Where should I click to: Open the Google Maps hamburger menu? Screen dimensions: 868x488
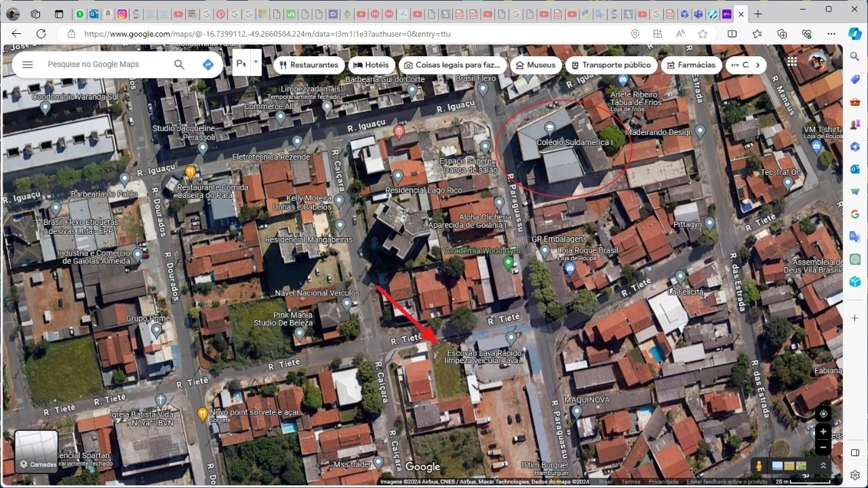[27, 64]
